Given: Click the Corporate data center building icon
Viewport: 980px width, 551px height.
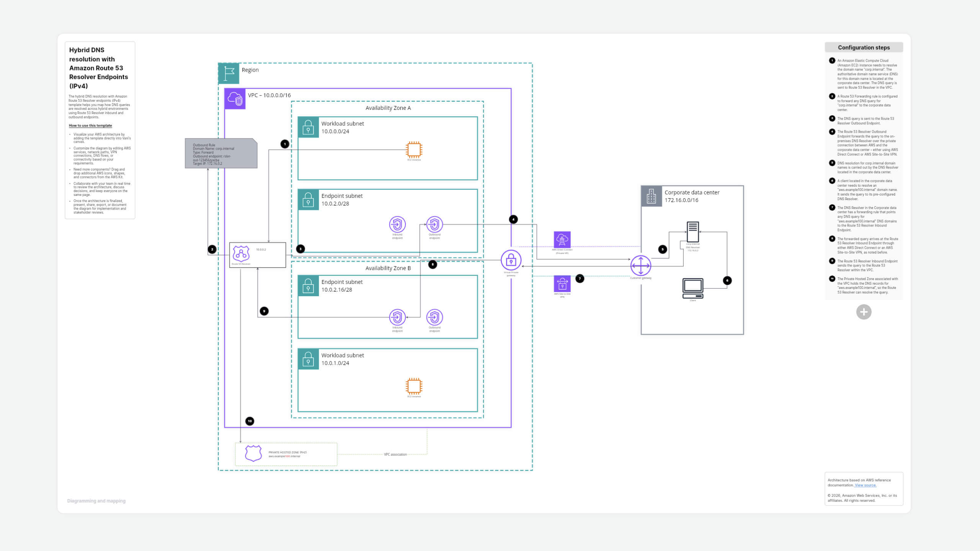Looking at the screenshot, I should tap(652, 196).
